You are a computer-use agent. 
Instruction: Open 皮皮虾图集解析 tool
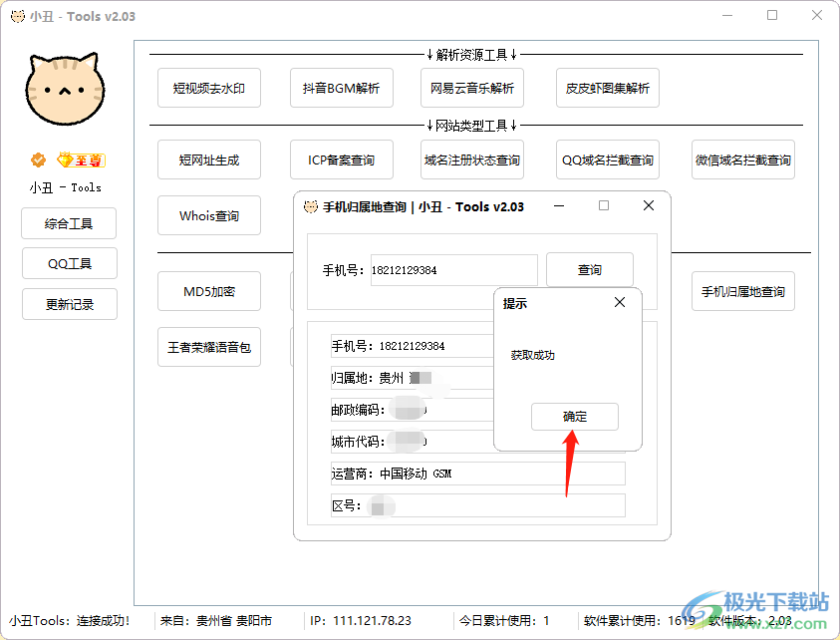pos(608,88)
